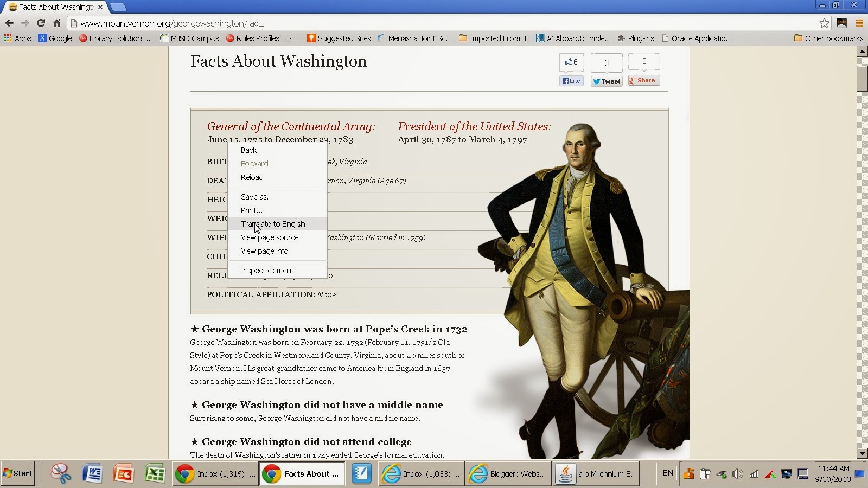Click heading 'George Washington was born at Pope's Creek'
This screenshot has width=868, height=488.
click(329, 329)
